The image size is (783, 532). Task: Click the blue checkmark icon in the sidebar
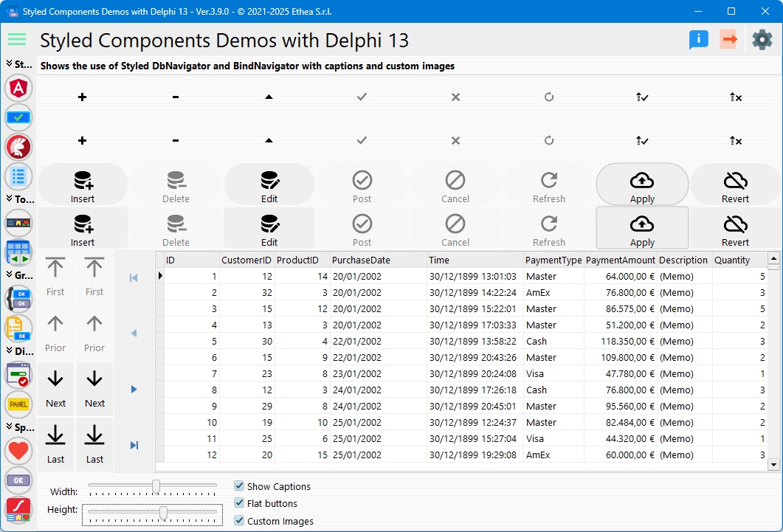click(x=18, y=117)
